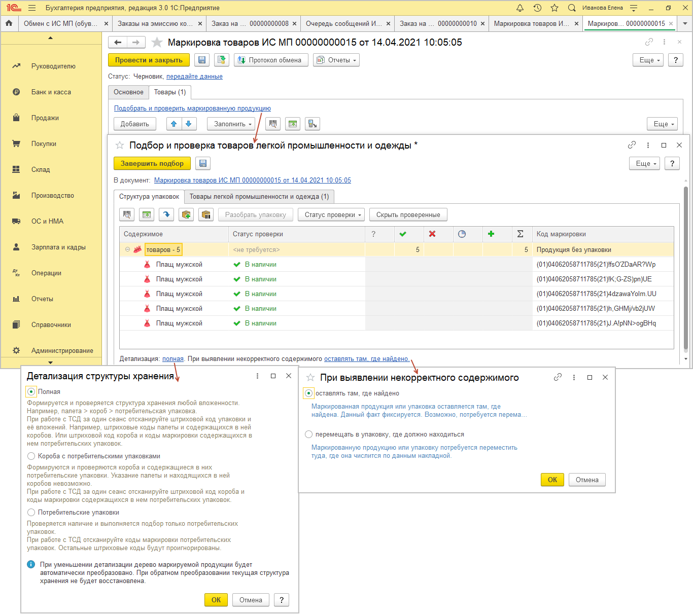Screen dimensions: 693x616
Task: Select Короба с потребительскими упаковками option
Action: (x=31, y=456)
